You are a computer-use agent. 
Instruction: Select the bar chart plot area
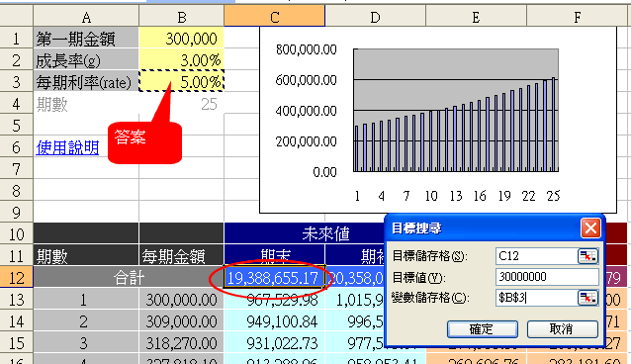pos(456,111)
